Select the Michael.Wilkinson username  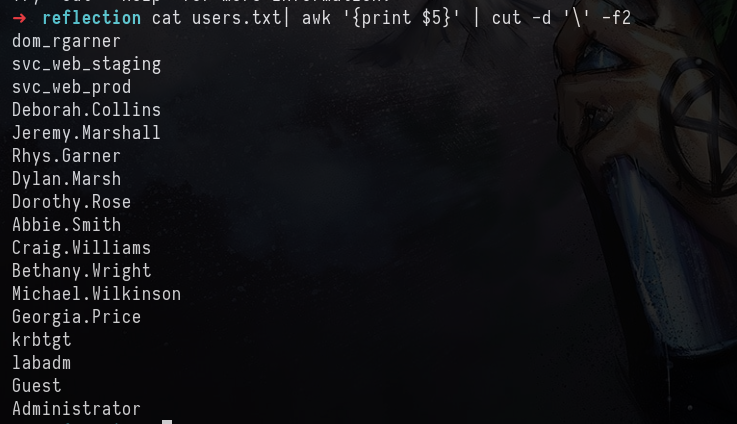tap(96, 294)
